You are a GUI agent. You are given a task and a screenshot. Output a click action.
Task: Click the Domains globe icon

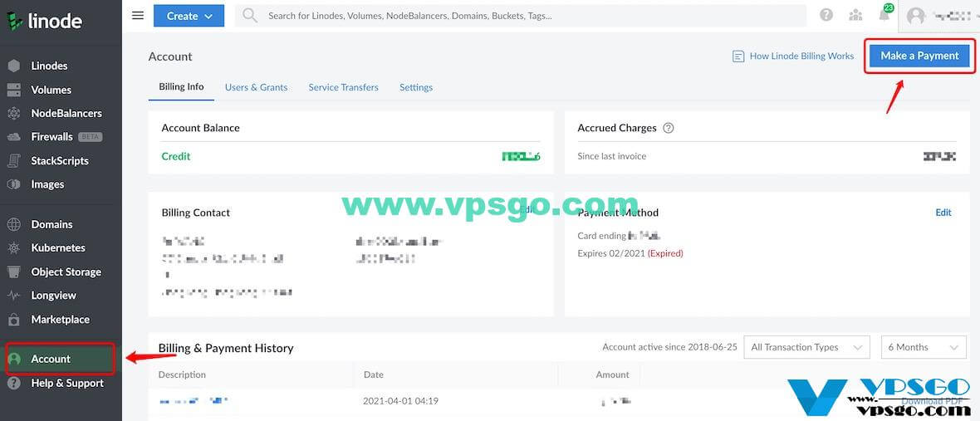(x=14, y=224)
